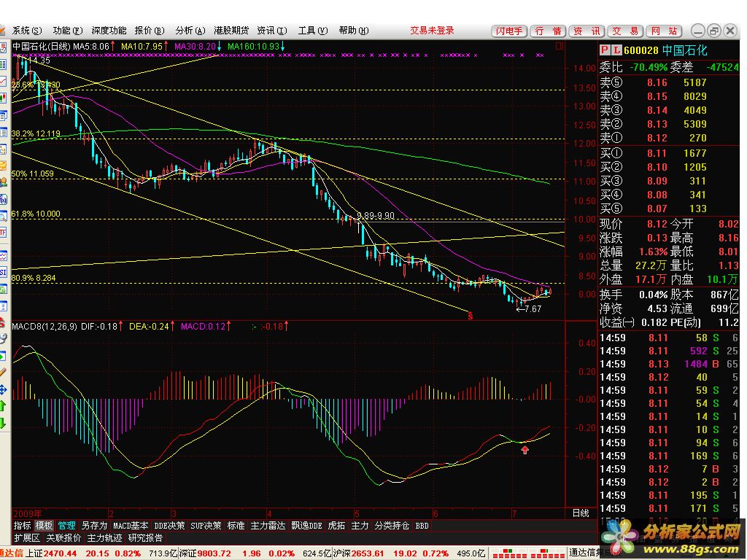Click the 网站 button
The height and width of the screenshot is (560, 747).
click(664, 31)
